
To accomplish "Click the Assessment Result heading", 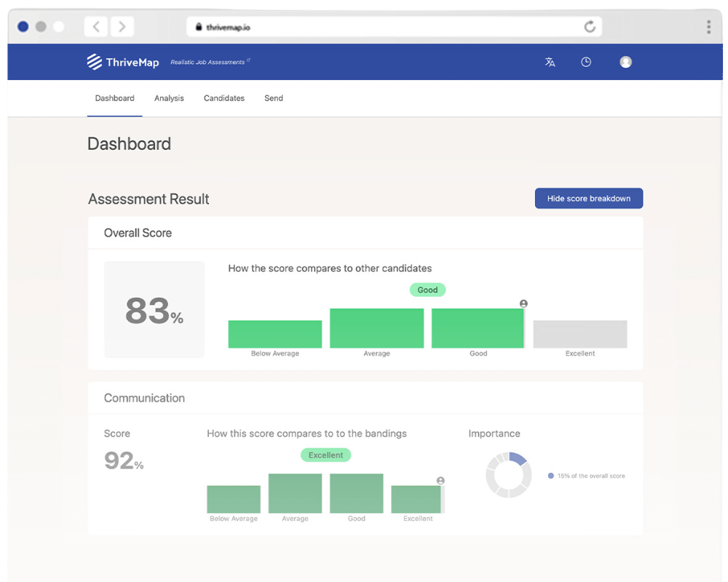I will click(149, 199).
